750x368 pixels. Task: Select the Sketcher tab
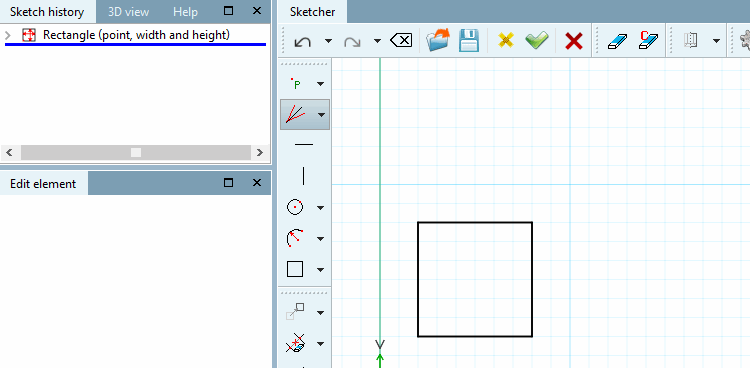pyautogui.click(x=312, y=12)
